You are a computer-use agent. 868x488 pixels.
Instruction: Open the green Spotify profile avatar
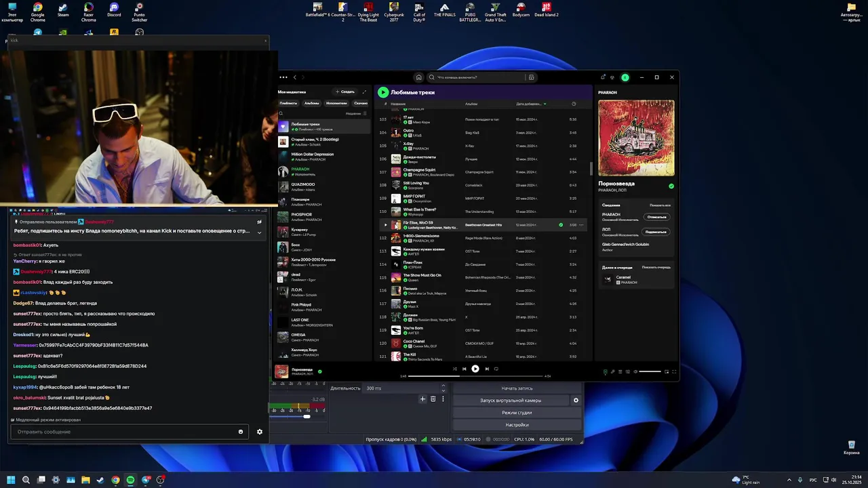[x=625, y=77]
